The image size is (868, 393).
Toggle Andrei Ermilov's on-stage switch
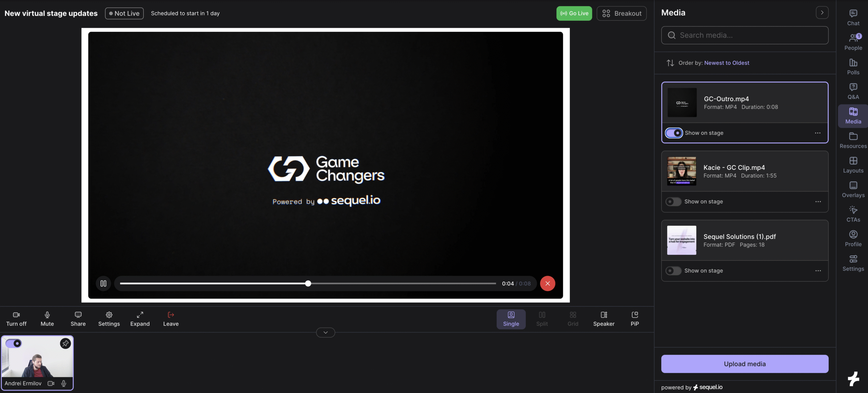coord(14,344)
